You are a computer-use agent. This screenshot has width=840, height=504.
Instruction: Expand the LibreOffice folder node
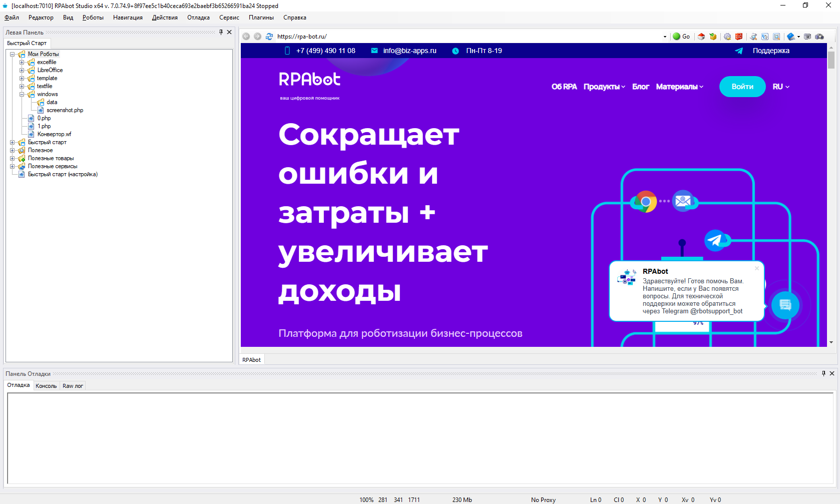(22, 70)
